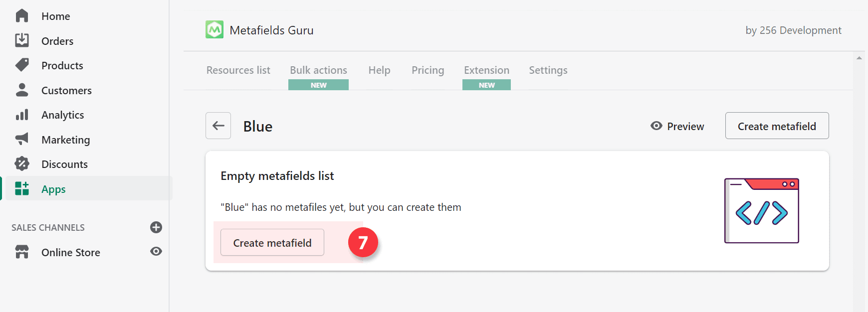
Task: Select the Customers person icon
Action: coord(22,90)
